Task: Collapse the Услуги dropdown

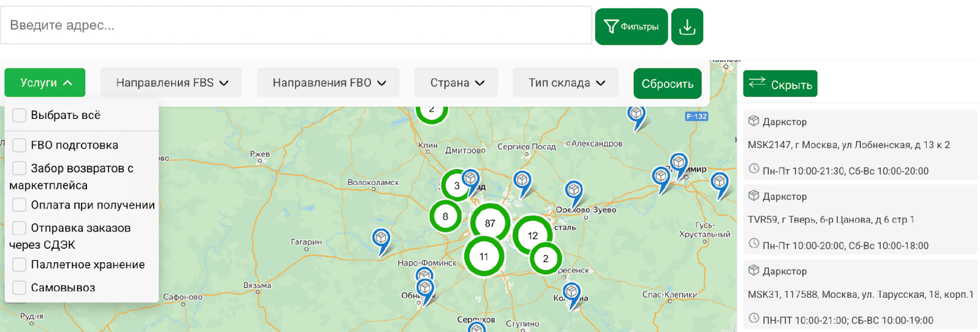Action: tap(45, 83)
